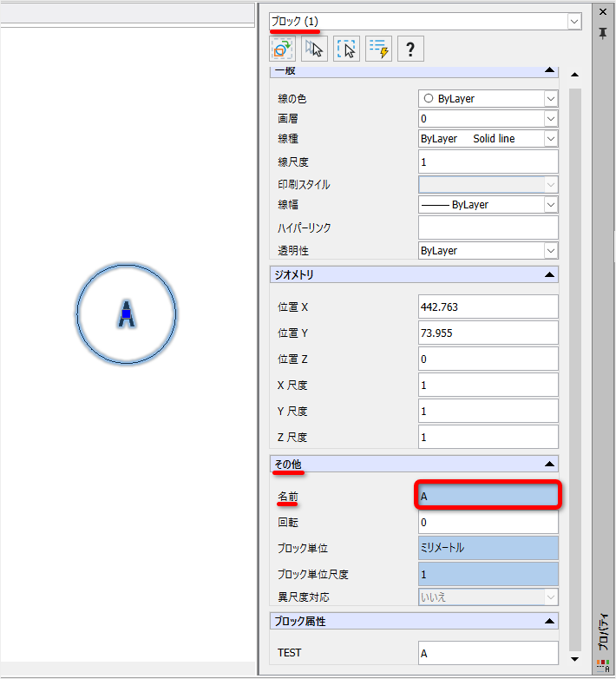Pin the properties palette
Screen dimensions: 616x679
(x=603, y=33)
